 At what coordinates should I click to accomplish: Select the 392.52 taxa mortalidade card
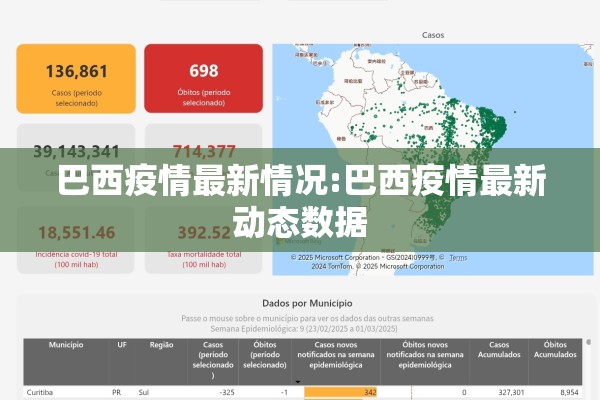pyautogui.click(x=204, y=240)
